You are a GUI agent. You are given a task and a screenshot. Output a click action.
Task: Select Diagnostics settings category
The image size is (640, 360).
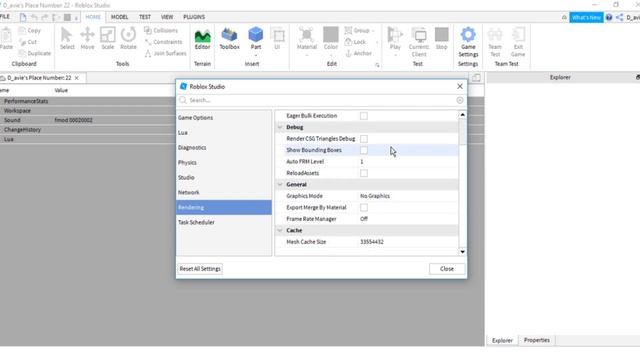(224, 148)
